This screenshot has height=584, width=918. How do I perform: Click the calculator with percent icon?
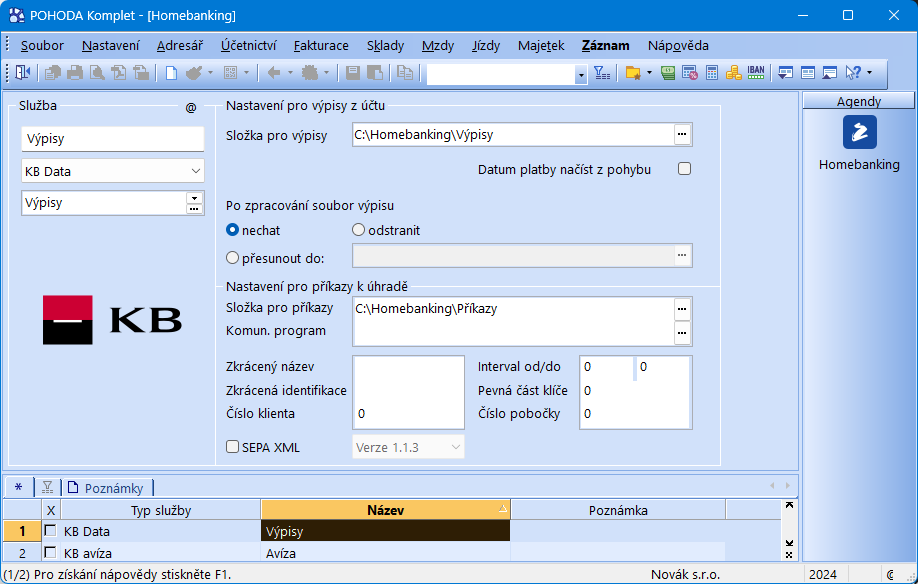[x=690, y=73]
